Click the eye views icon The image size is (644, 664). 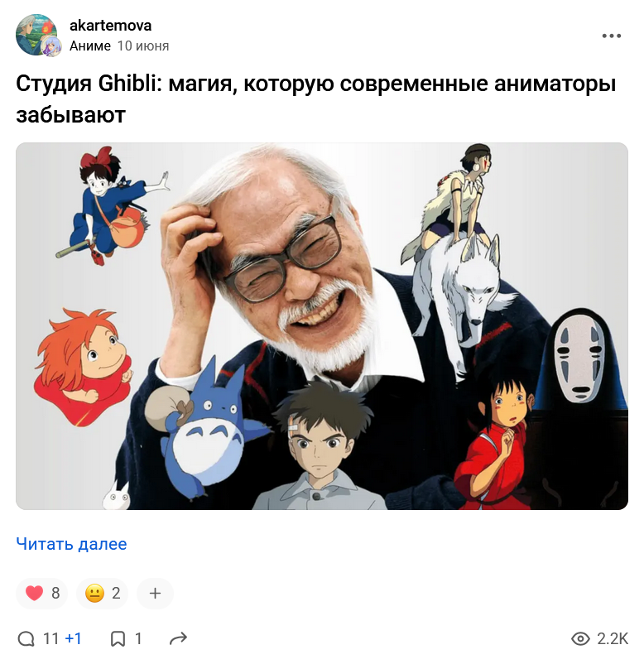coord(580,638)
